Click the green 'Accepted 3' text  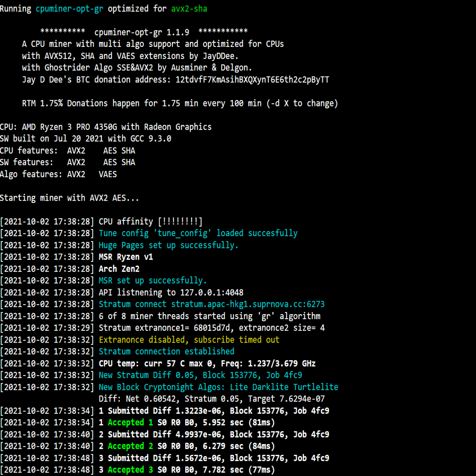[x=130, y=470]
